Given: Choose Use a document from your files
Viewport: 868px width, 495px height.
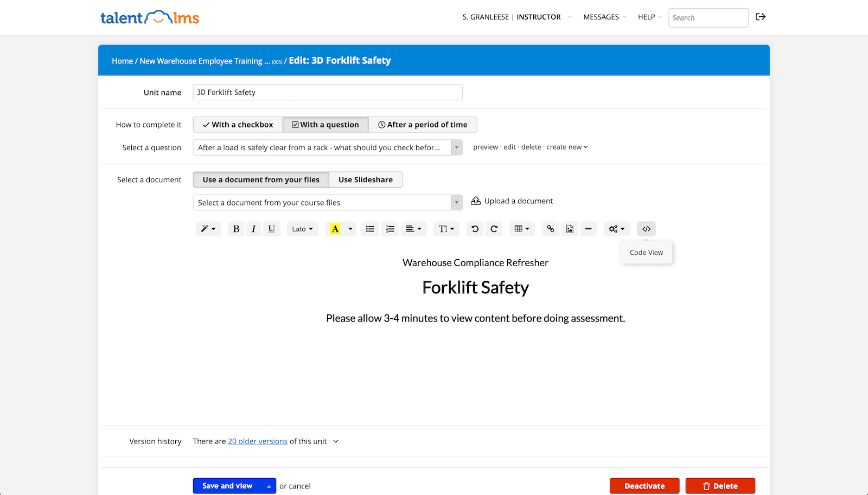Looking at the screenshot, I should point(261,180).
